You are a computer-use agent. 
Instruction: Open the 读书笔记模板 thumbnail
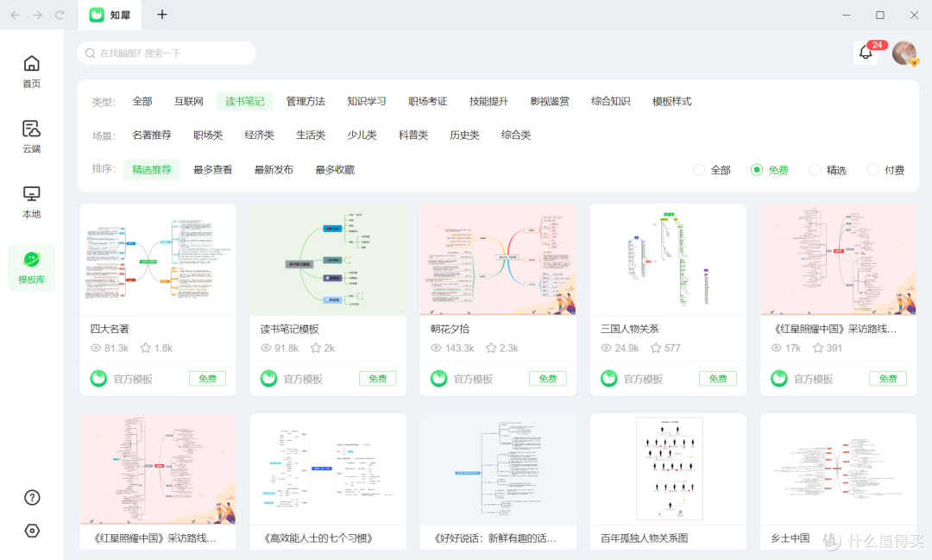(x=328, y=260)
